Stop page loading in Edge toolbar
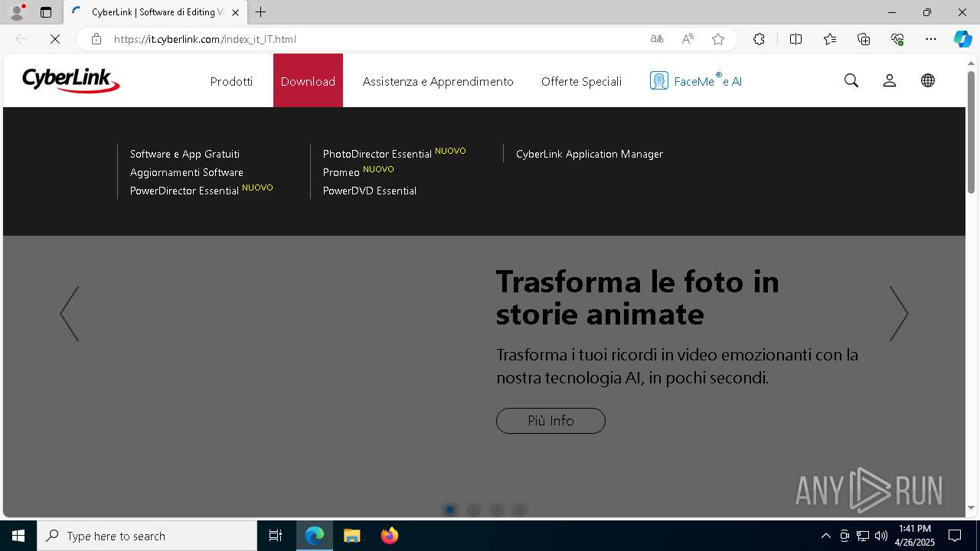This screenshot has width=980, height=551. pyautogui.click(x=55, y=39)
